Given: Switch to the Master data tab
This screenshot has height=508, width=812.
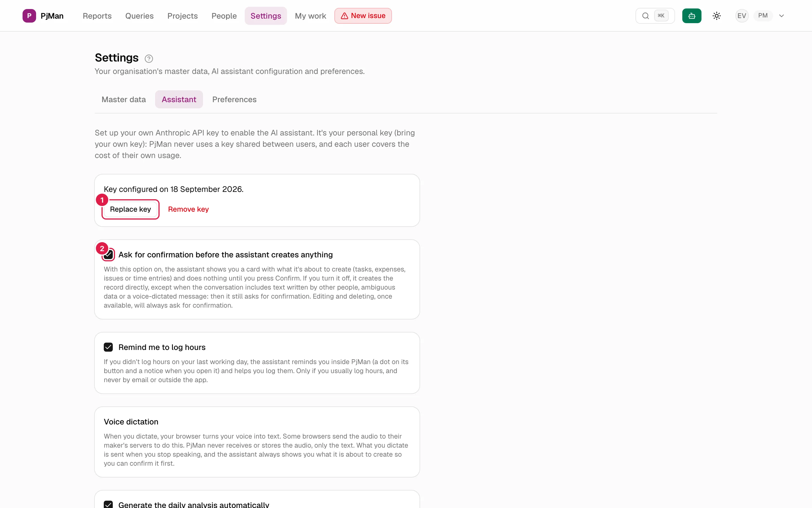Looking at the screenshot, I should (x=123, y=99).
